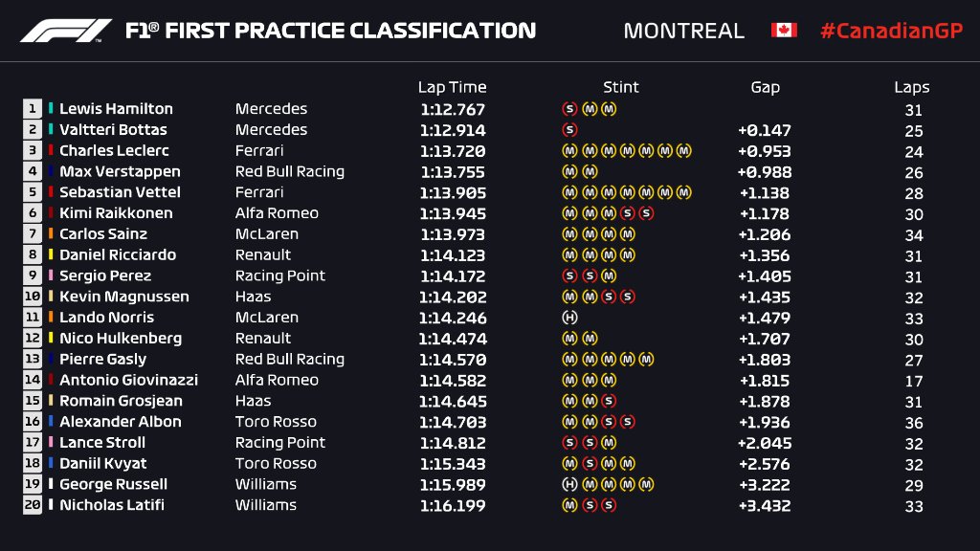Image resolution: width=980 pixels, height=551 pixels.
Task: Click Hamilton's teal team color bar
Action: click(x=51, y=109)
